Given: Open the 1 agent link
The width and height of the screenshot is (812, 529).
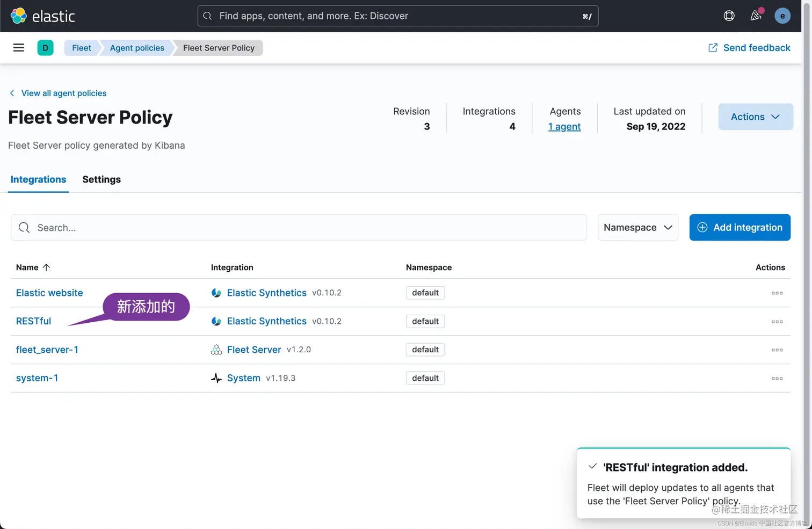Looking at the screenshot, I should point(564,127).
